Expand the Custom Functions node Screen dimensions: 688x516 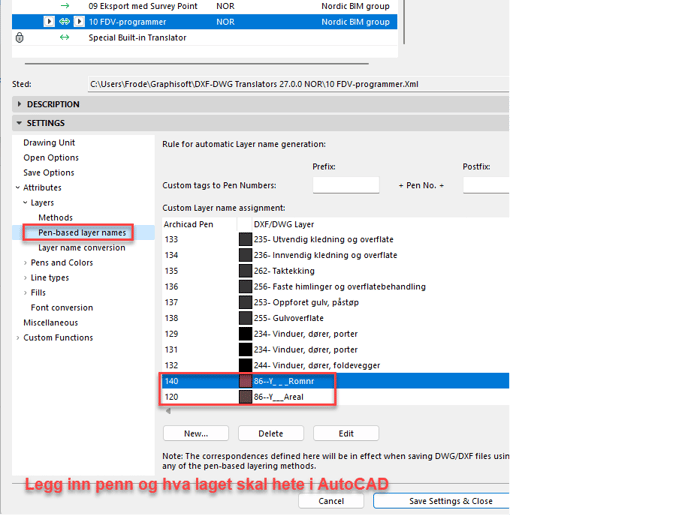click(18, 337)
